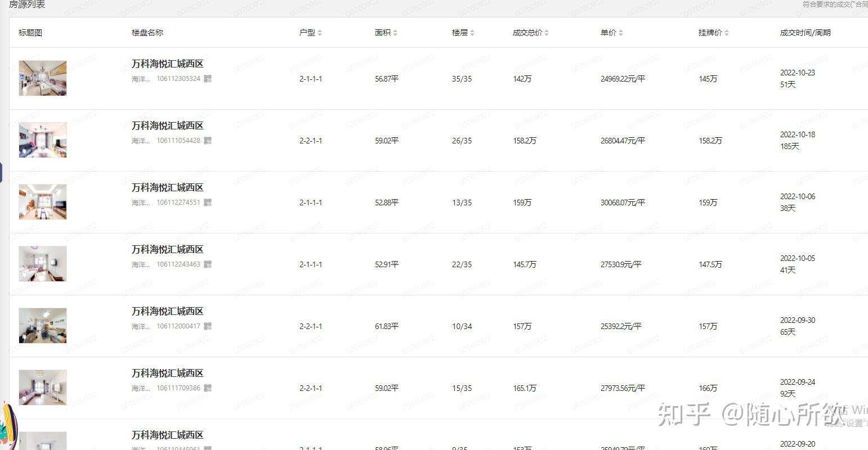
Task: Open QR code icon beside listing 106112305324
Action: (x=208, y=79)
